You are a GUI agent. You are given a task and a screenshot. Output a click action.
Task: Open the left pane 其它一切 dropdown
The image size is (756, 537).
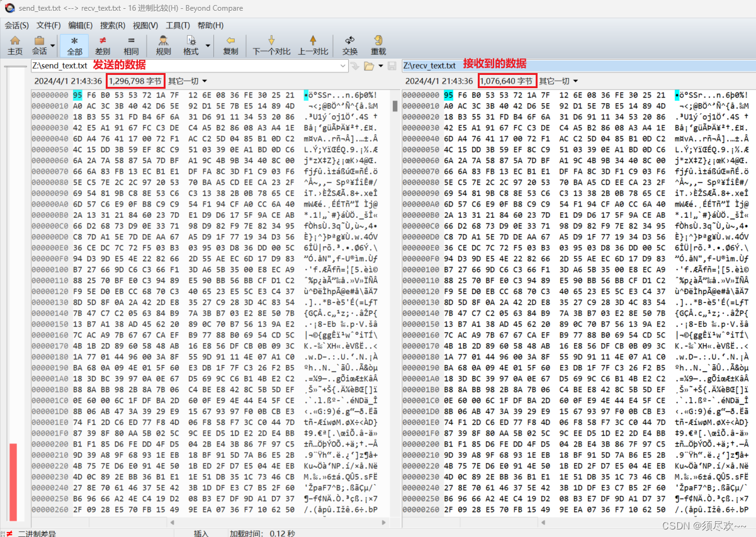click(188, 81)
